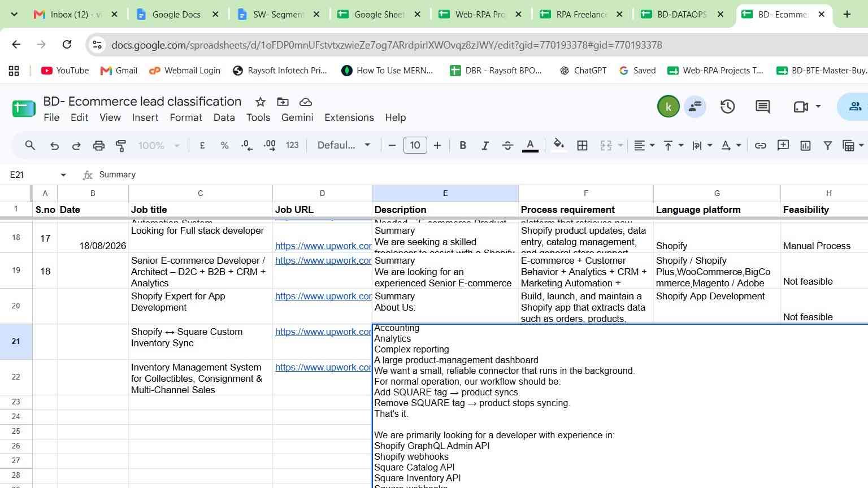This screenshot has width=868, height=488.
Task: Open the comments panel icon
Action: point(763,106)
